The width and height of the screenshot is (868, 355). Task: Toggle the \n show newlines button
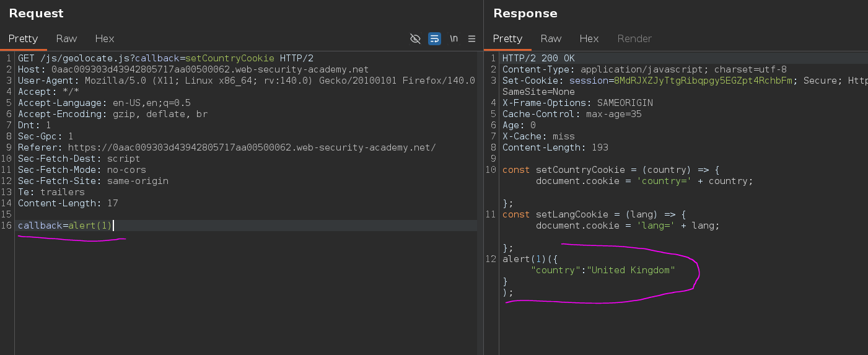point(454,38)
